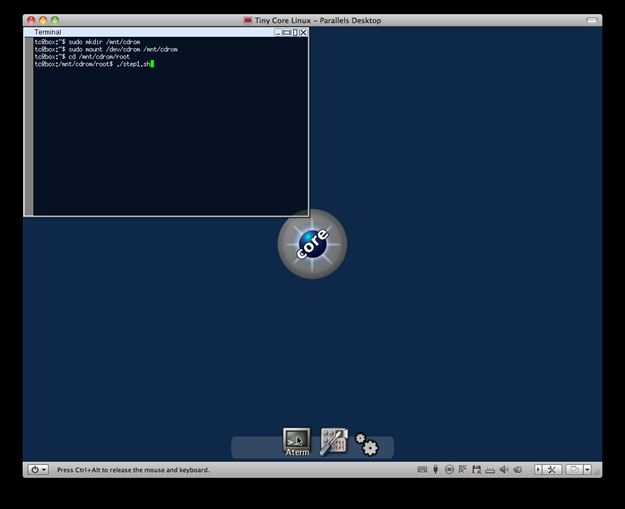Open the view mode dropdown arrow
This screenshot has width=625, height=509.
point(587,470)
